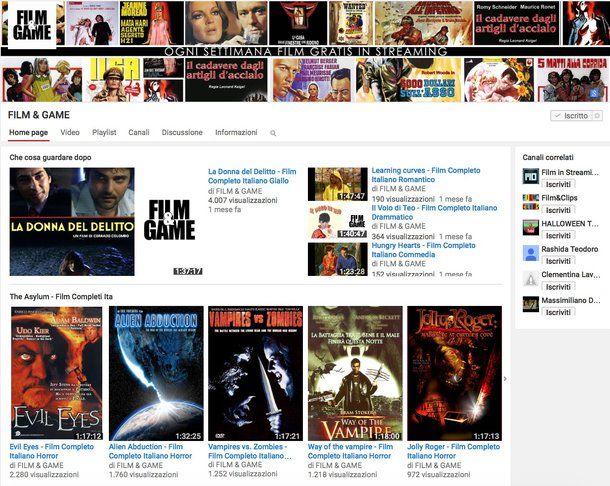Viewport: 610px width, 486px height.
Task: Play Learning curves video thumbnail
Action: (x=338, y=184)
